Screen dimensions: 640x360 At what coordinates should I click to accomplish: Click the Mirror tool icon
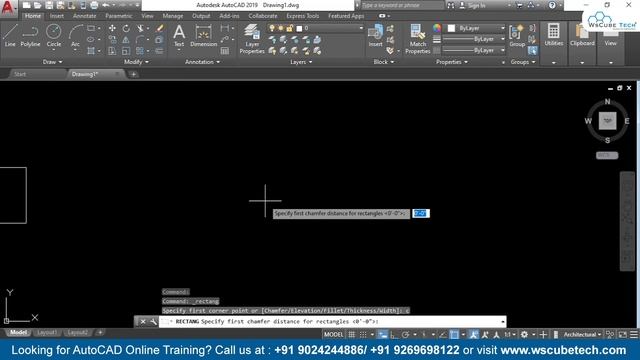126,40
